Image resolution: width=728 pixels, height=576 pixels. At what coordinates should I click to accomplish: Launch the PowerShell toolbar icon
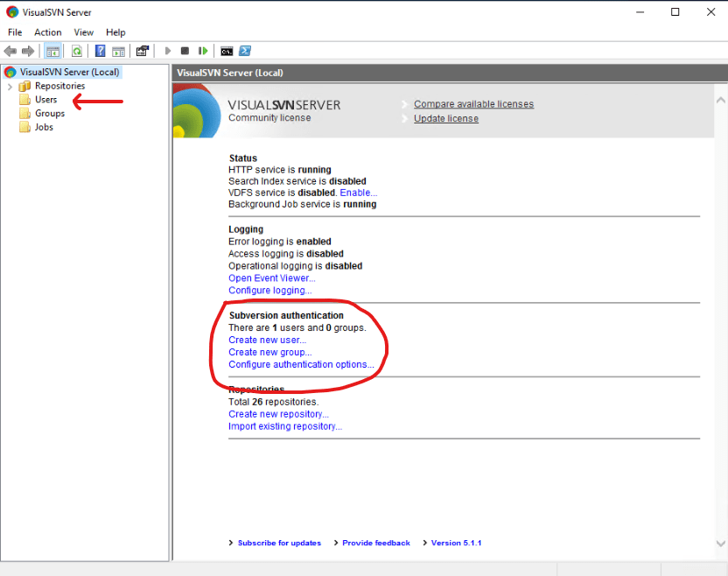245,51
